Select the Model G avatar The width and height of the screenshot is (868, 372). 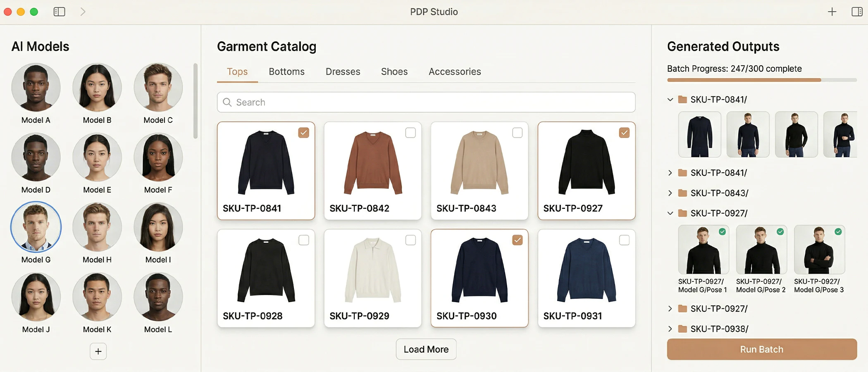[36, 227]
